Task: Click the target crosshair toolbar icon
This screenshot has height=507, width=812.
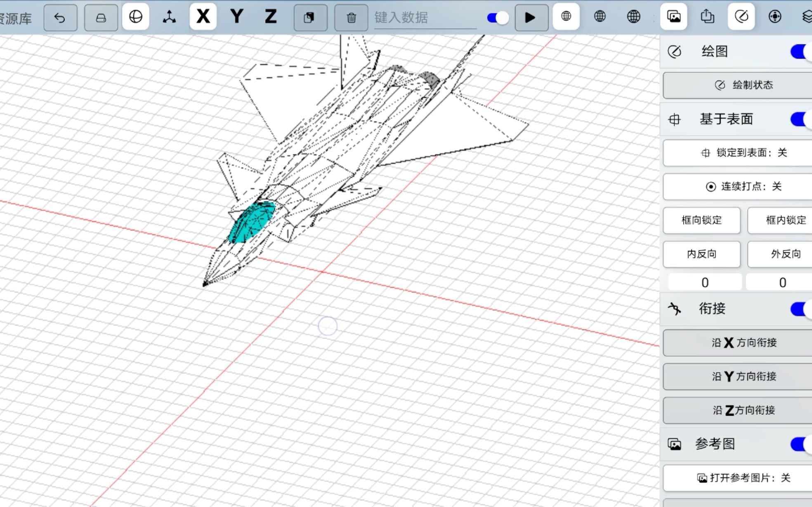Action: click(774, 17)
